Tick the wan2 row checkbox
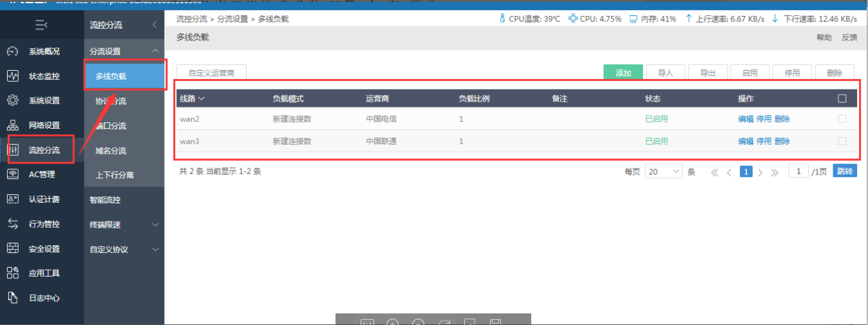Image resolution: width=868 pixels, height=325 pixels. pos(842,119)
